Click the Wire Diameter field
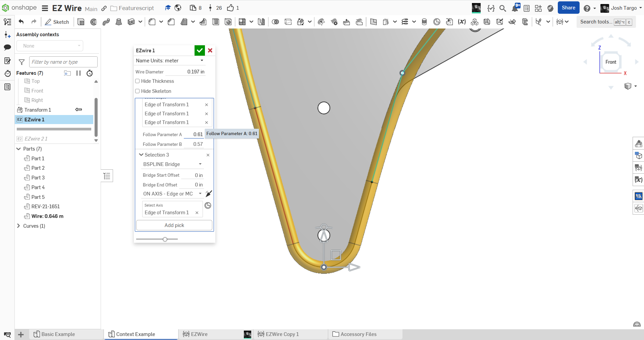The width and height of the screenshot is (644, 340). [x=186, y=72]
